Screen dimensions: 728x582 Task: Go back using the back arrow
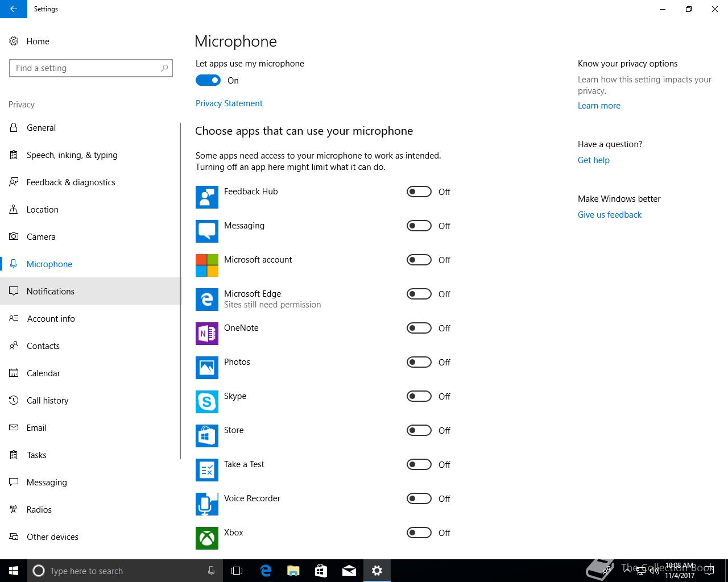coord(14,9)
